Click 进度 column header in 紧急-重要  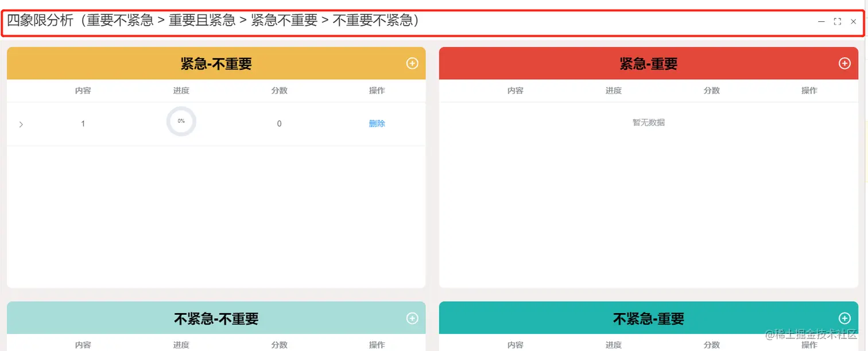[x=614, y=91]
